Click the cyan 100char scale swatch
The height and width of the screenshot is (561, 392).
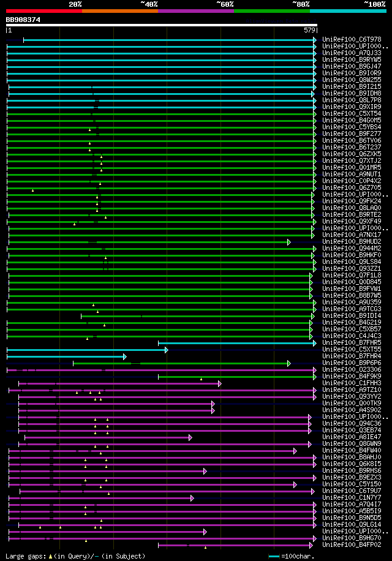point(274,556)
